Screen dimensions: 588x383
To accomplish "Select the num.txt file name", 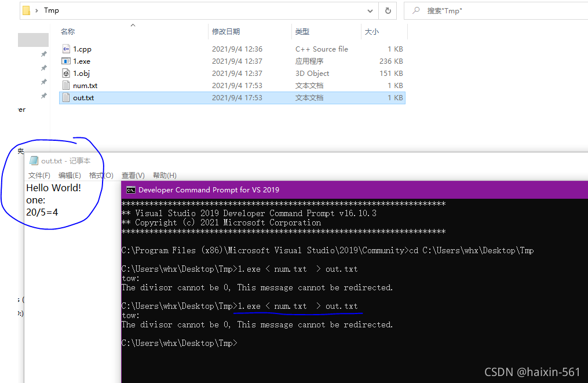I will 85,86.
